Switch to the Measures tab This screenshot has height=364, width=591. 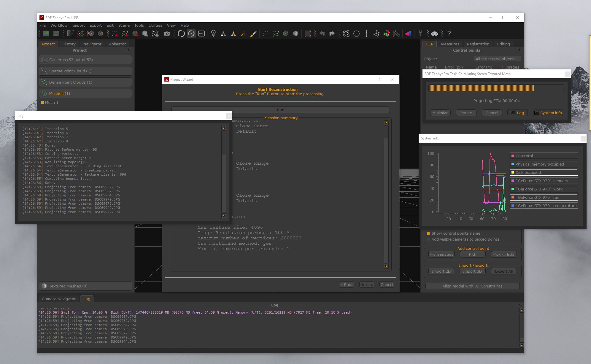tap(450, 44)
